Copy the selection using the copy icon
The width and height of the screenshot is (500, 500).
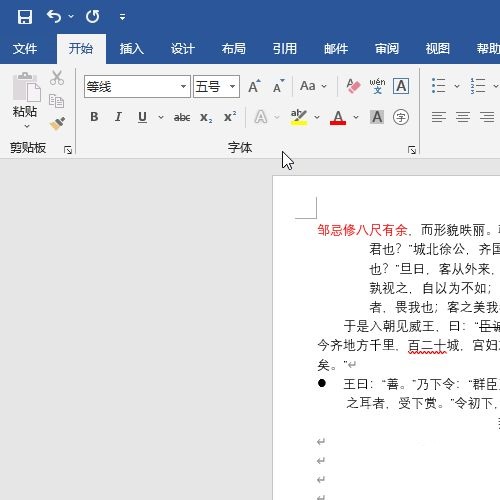coord(56,101)
